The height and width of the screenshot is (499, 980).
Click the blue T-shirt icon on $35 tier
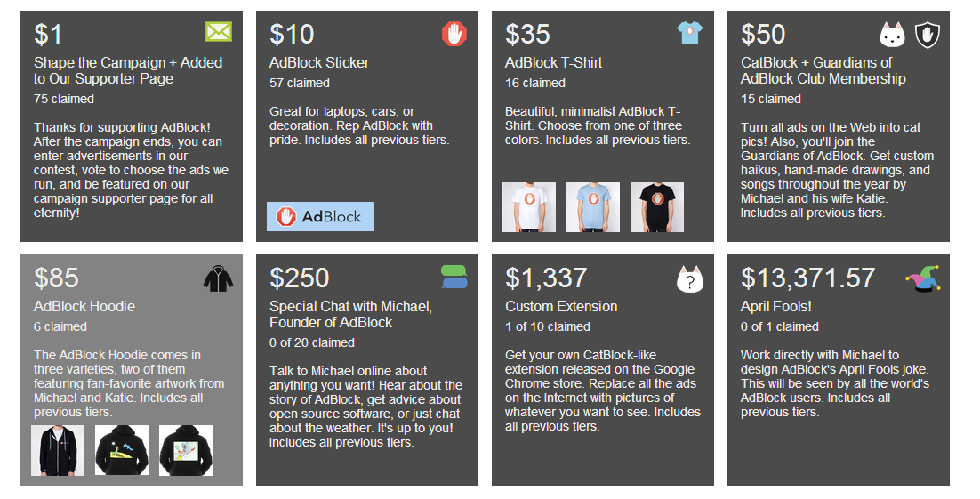pyautogui.click(x=690, y=33)
